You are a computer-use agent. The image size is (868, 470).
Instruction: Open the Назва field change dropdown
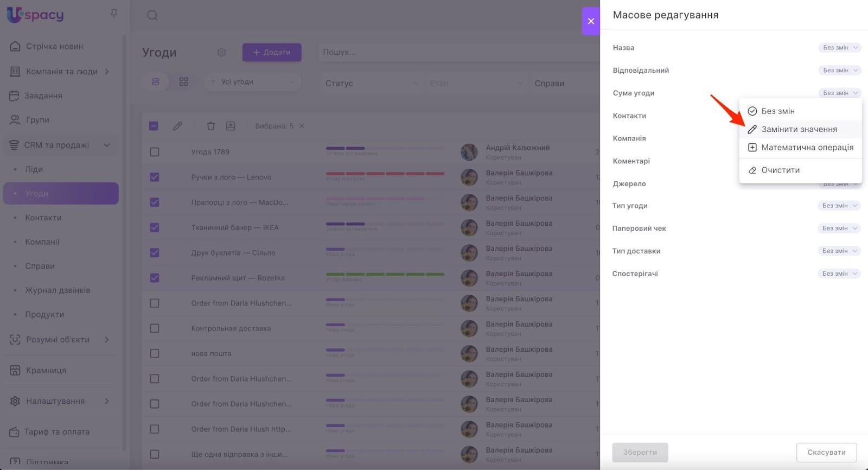pyautogui.click(x=839, y=48)
